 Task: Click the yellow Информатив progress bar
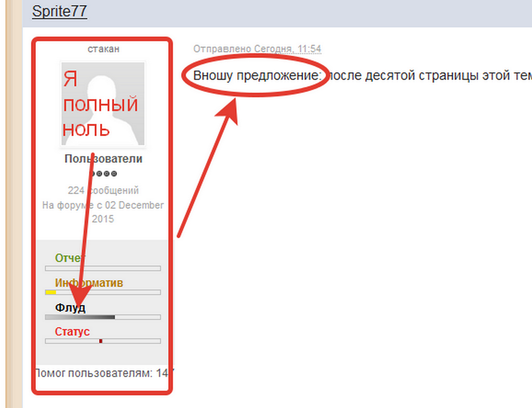pos(103,292)
